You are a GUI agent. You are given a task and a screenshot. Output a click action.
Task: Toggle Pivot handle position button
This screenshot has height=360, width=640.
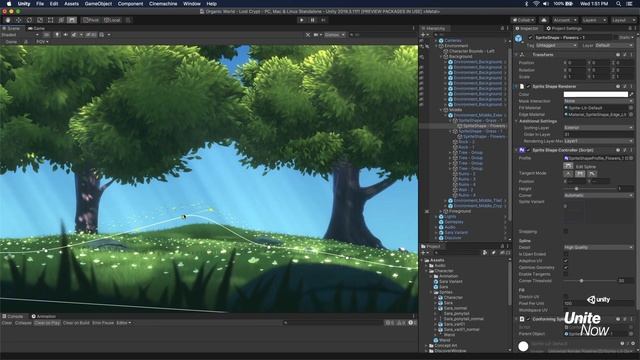(x=91, y=20)
